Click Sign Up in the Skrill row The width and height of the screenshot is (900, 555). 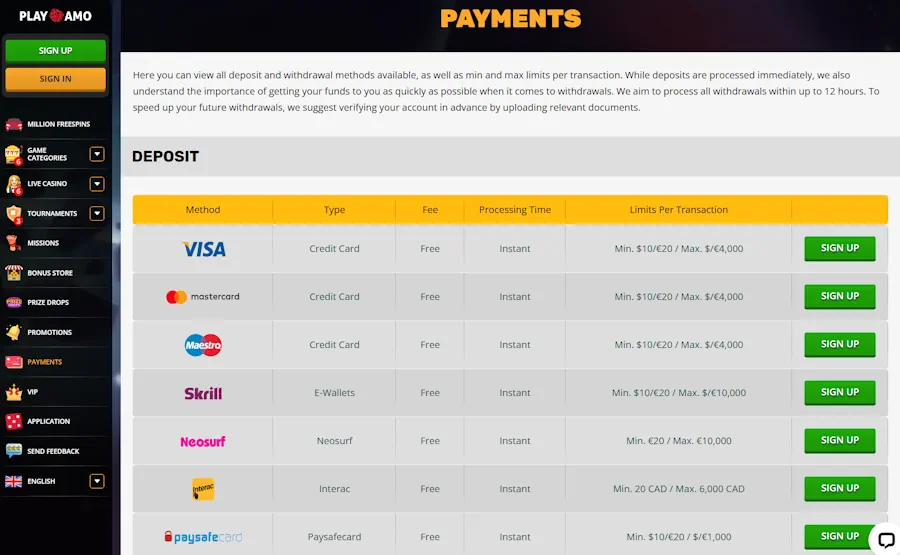(x=839, y=393)
